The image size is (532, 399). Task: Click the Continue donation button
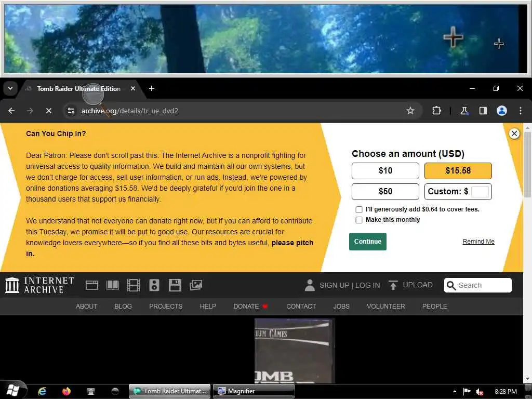[368, 242]
